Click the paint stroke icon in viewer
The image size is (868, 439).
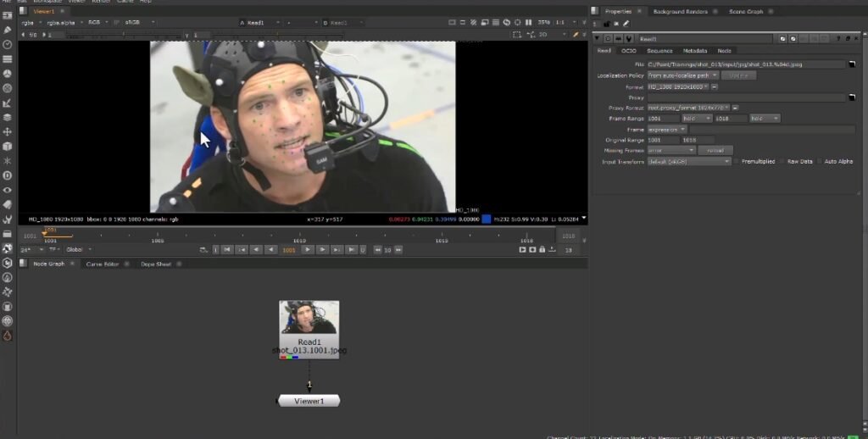576,34
